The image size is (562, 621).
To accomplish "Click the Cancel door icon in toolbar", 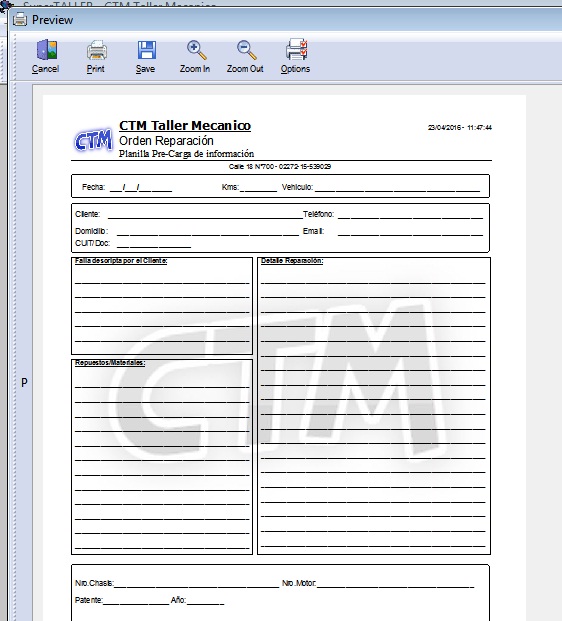I will pos(47,50).
